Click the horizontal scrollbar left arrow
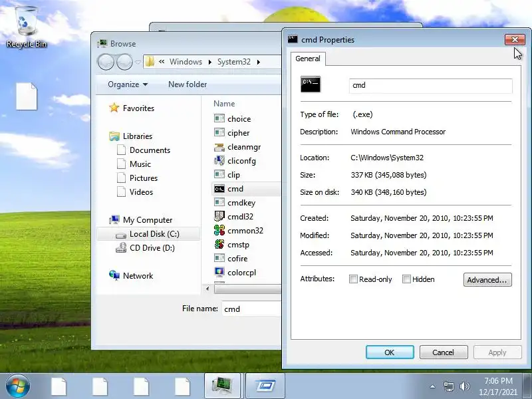The height and width of the screenshot is (399, 532). point(207,289)
